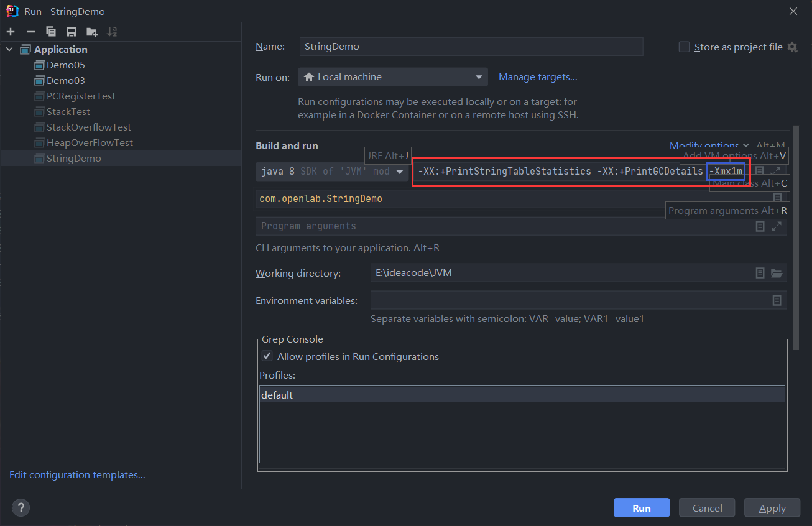This screenshot has width=812, height=526.
Task: Open the help question mark button
Action: (21, 508)
